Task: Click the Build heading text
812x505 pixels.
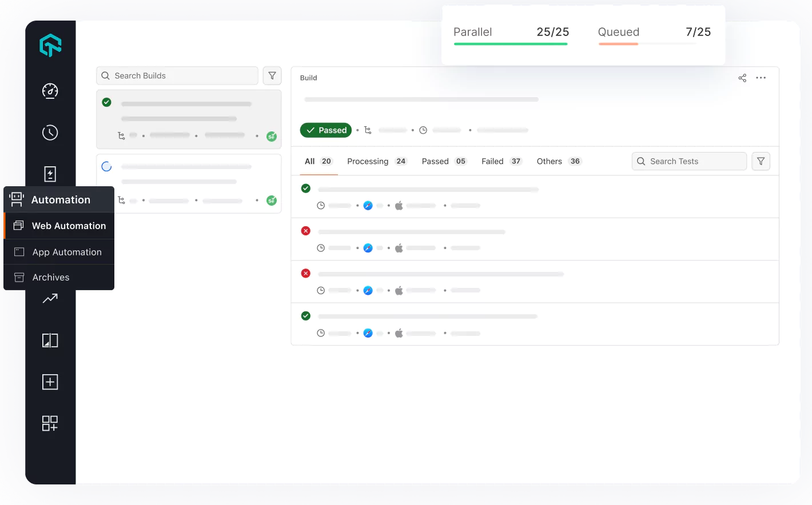Action: [309, 78]
